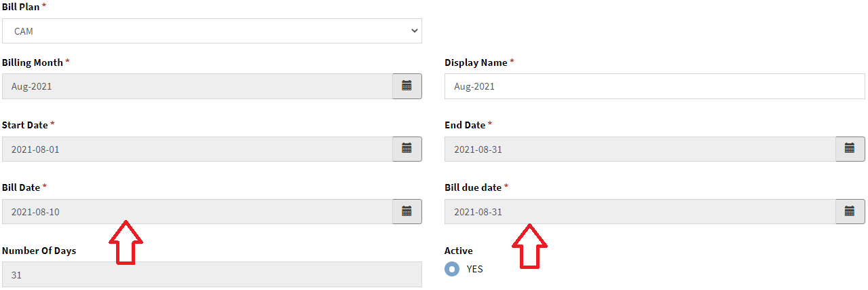Open the Start Date calendar picker
This screenshot has height=290, width=868.
(407, 149)
